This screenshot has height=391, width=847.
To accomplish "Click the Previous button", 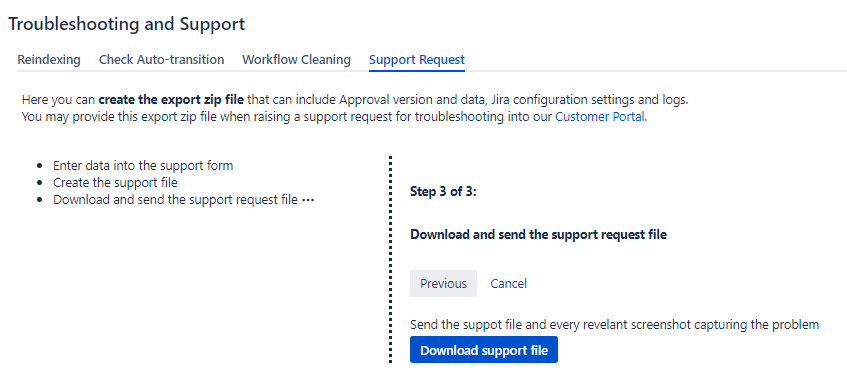I will point(443,284).
